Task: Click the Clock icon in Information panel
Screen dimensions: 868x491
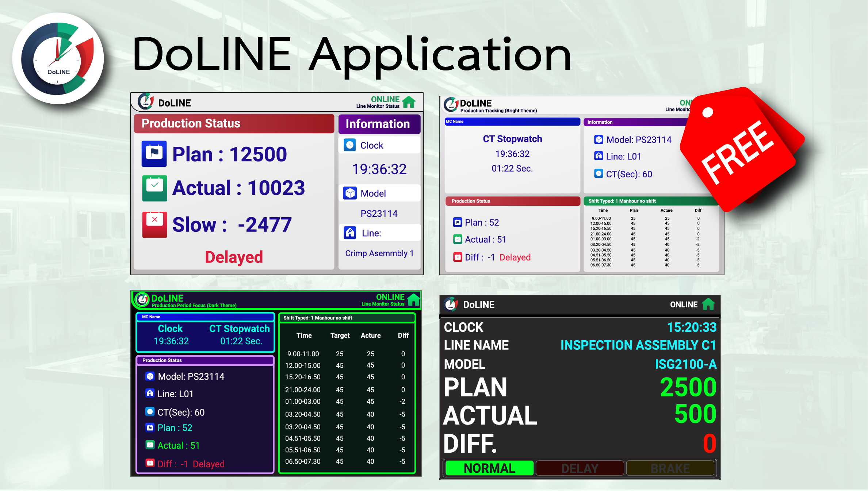Action: pyautogui.click(x=349, y=145)
